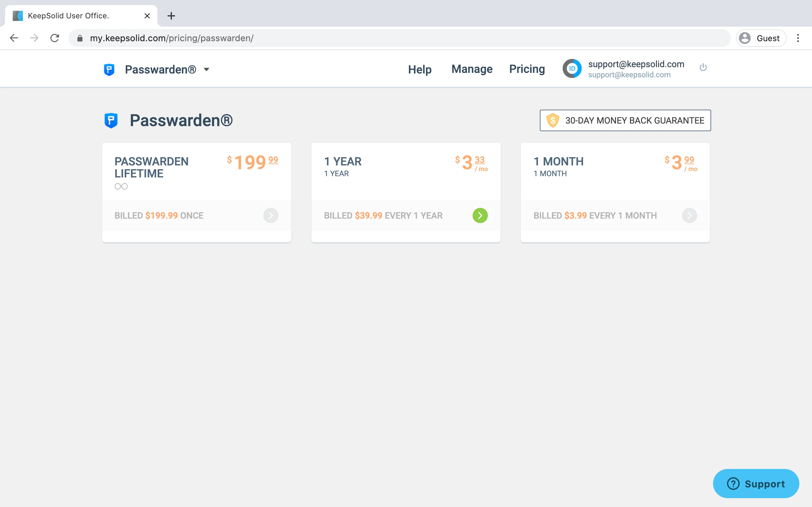The width and height of the screenshot is (812, 507).
Task: Expand the Passwarden product dropdown arrow
Action: (x=207, y=69)
